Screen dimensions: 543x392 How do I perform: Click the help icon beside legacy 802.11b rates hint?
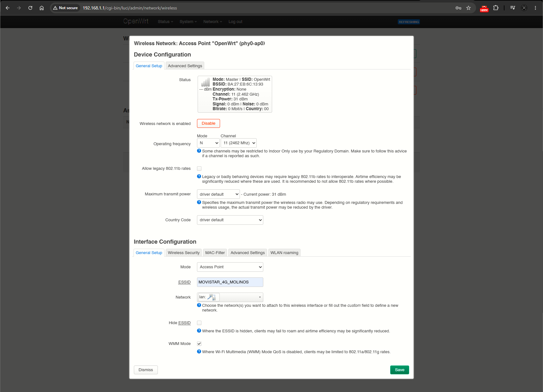click(199, 176)
